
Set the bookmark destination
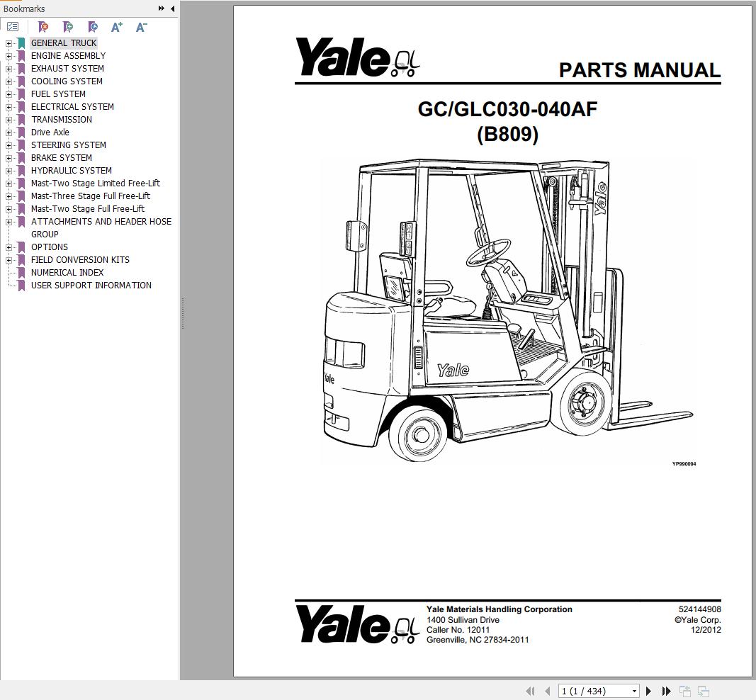pos(92,27)
